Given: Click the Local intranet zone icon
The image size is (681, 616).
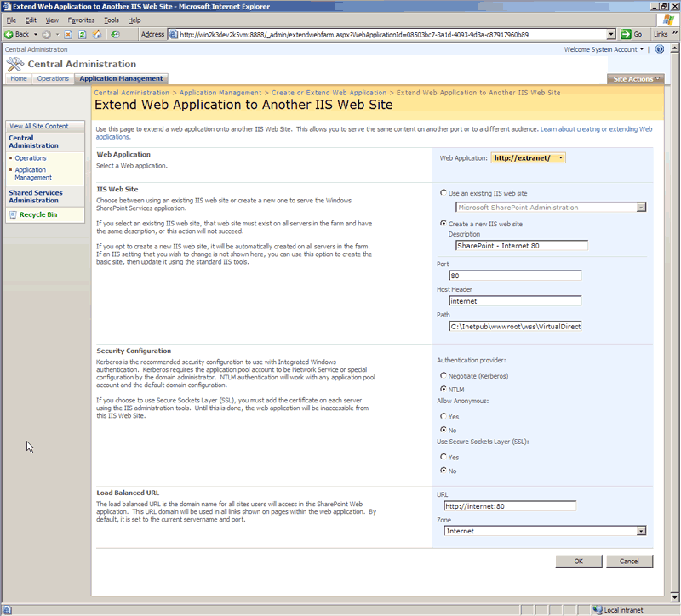Looking at the screenshot, I should (x=598, y=610).
